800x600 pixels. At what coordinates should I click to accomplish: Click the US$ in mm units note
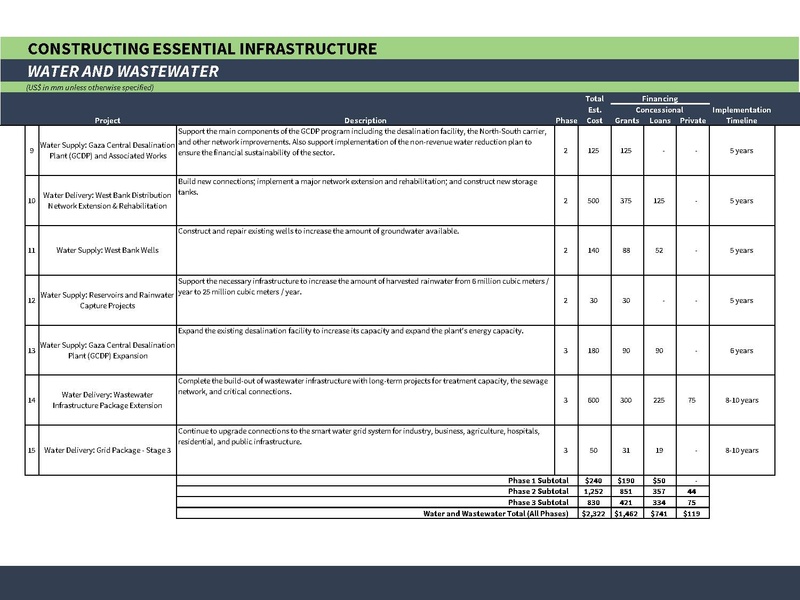tap(90, 88)
